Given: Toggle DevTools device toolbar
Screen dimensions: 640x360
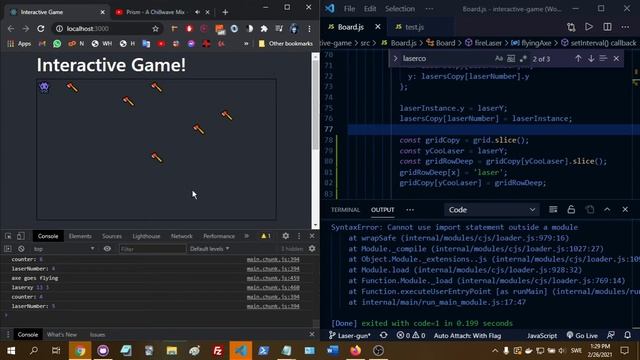Looking at the screenshot, I should pos(20,236).
